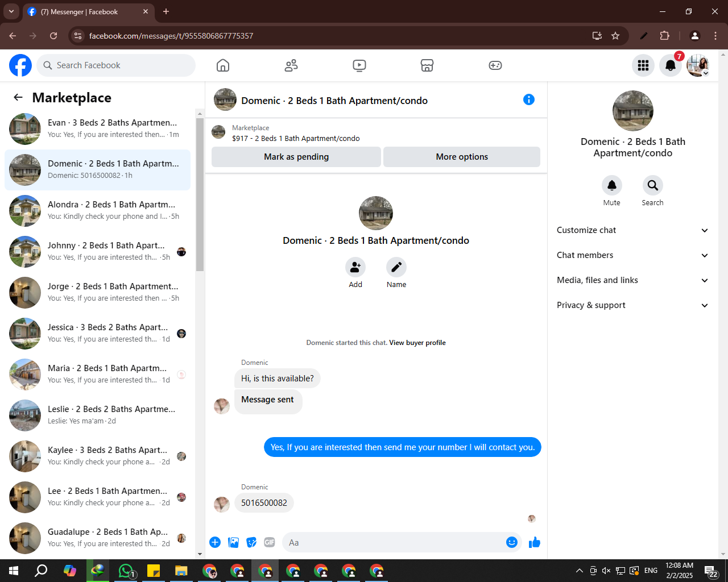728x582 pixels.
Task: Open Windows Start menu
Action: [x=14, y=571]
